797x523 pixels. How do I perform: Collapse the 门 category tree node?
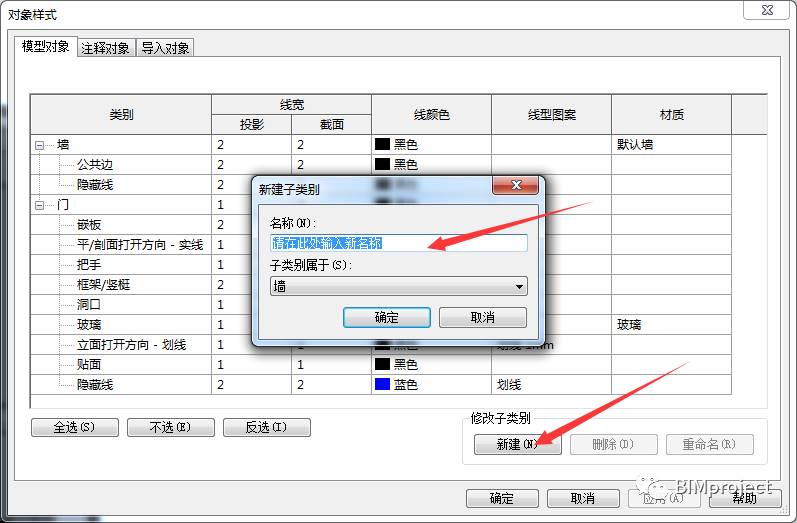click(39, 205)
